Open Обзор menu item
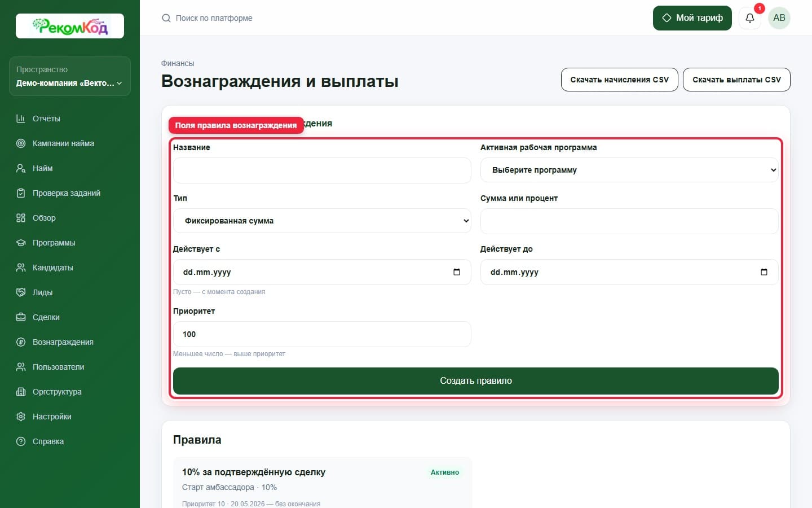 [70, 218]
